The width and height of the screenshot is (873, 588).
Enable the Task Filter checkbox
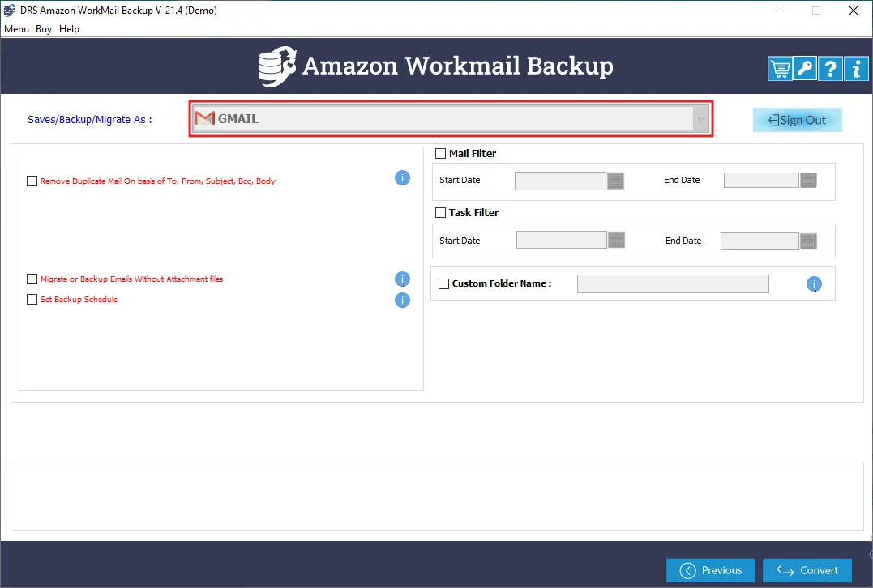(x=440, y=212)
